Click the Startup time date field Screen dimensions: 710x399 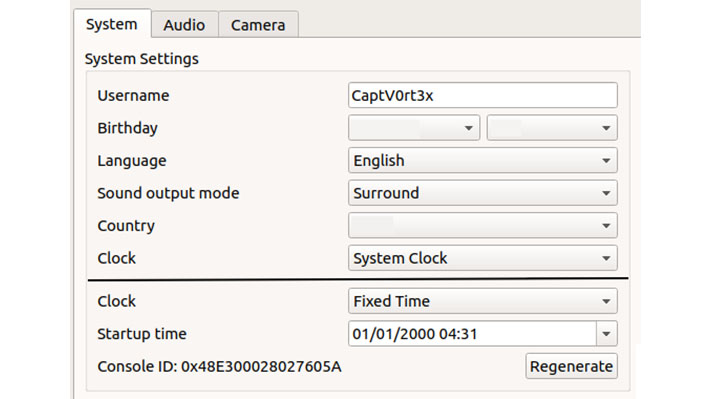click(472, 334)
